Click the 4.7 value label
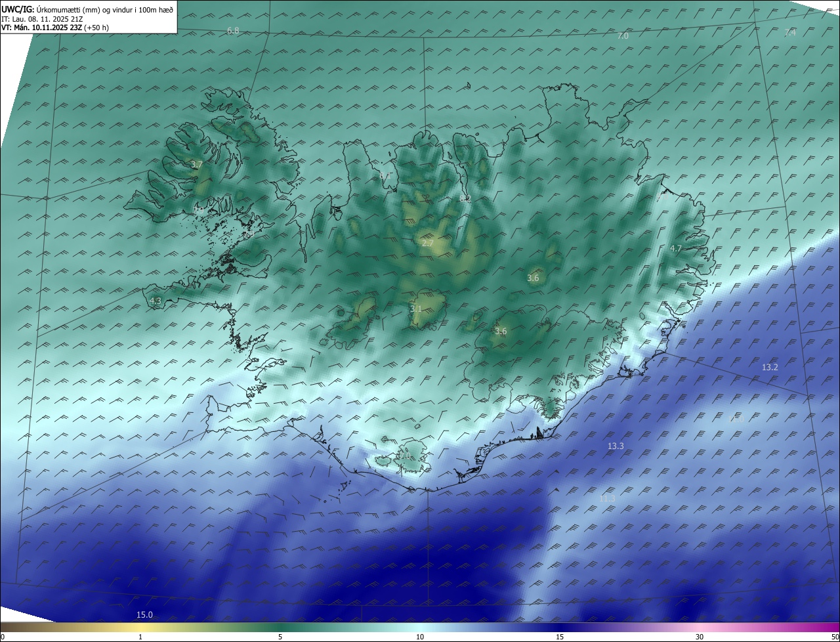Viewport: 840px width, 642px height. (x=676, y=249)
